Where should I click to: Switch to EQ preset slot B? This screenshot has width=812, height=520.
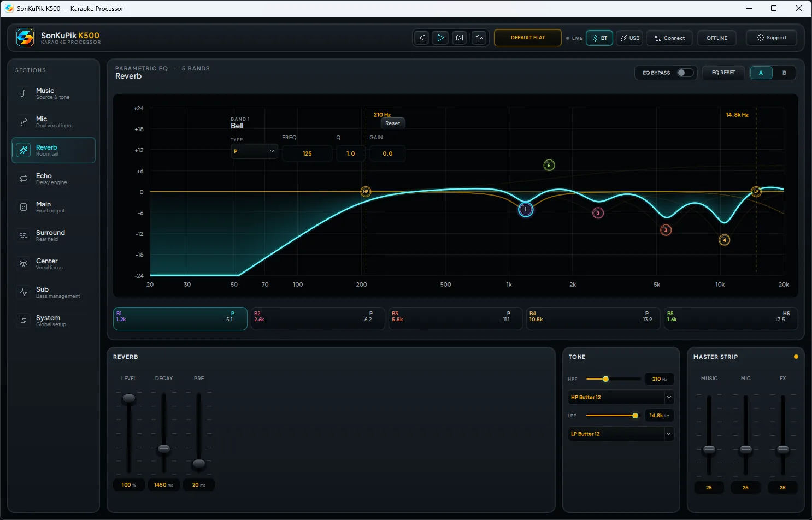point(784,73)
